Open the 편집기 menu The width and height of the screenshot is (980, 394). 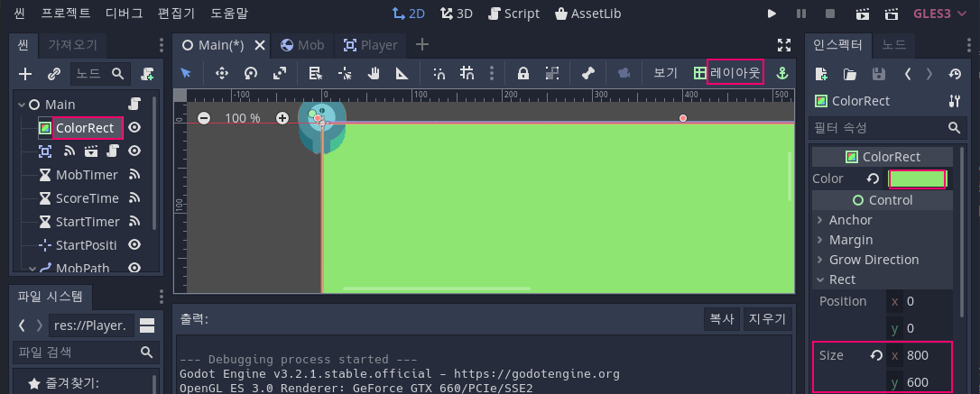click(x=176, y=14)
